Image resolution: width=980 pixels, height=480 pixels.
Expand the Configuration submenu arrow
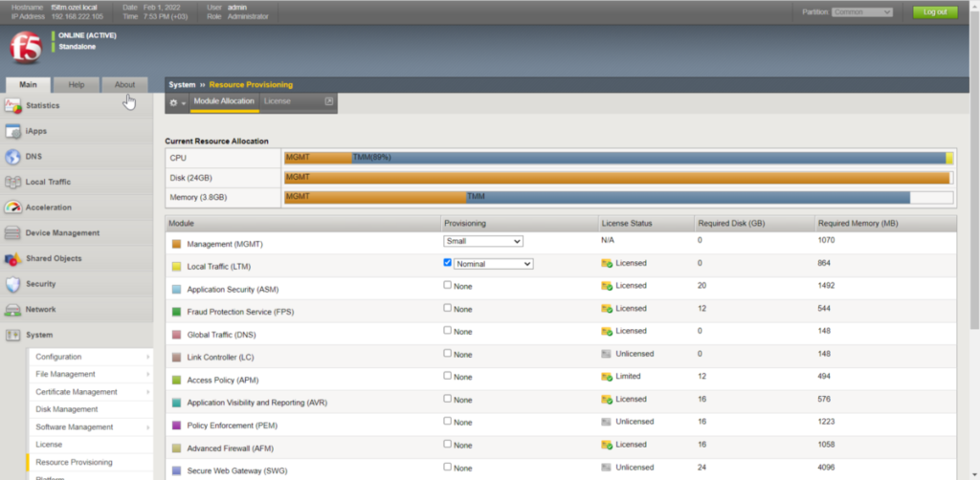(148, 357)
